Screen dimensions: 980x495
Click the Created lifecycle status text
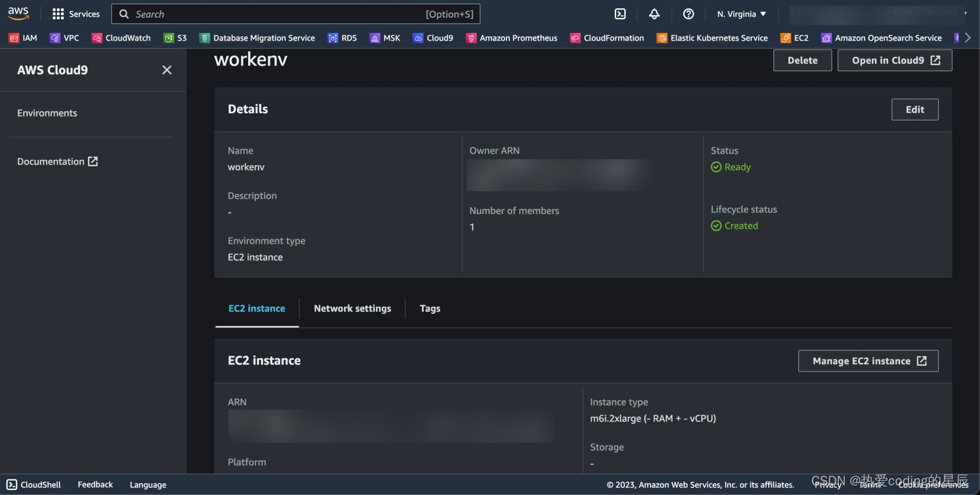tap(741, 226)
